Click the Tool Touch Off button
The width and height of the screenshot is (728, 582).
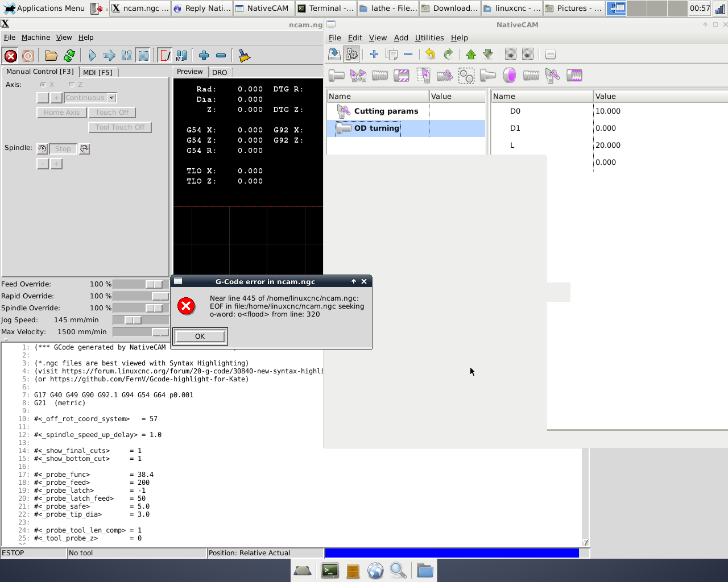(x=120, y=127)
